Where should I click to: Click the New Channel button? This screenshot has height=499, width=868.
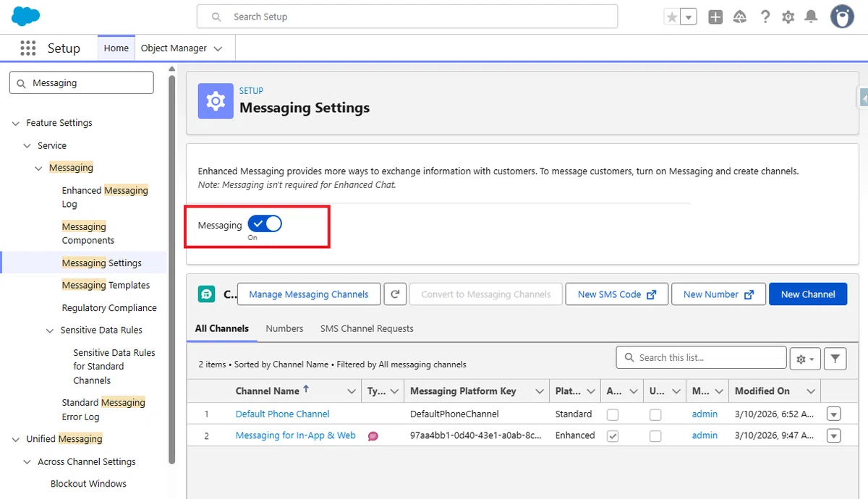coord(808,294)
